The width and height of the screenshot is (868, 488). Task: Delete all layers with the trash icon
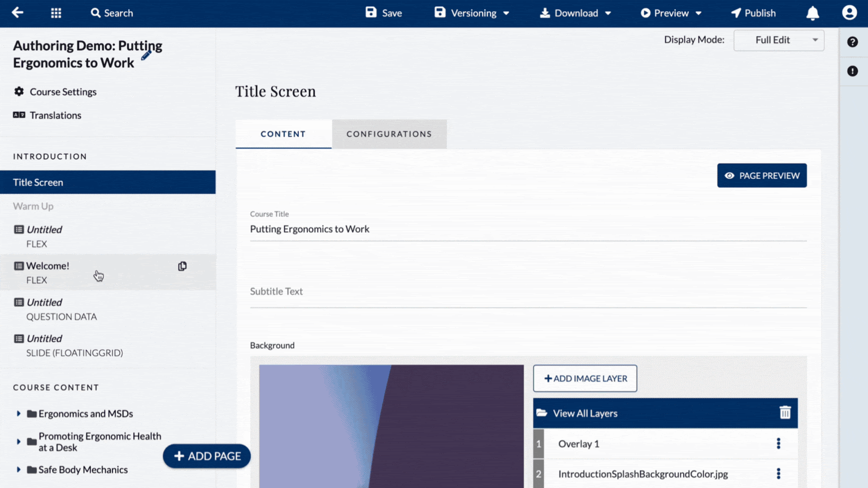click(785, 413)
